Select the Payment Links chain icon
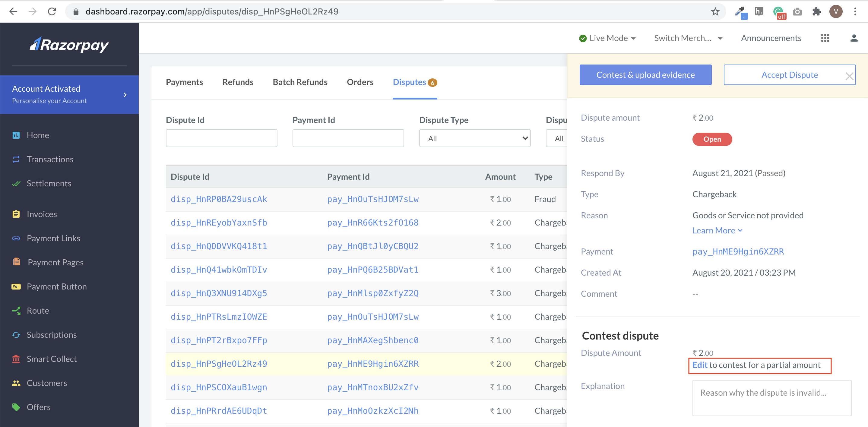The width and height of the screenshot is (868, 427). click(16, 238)
